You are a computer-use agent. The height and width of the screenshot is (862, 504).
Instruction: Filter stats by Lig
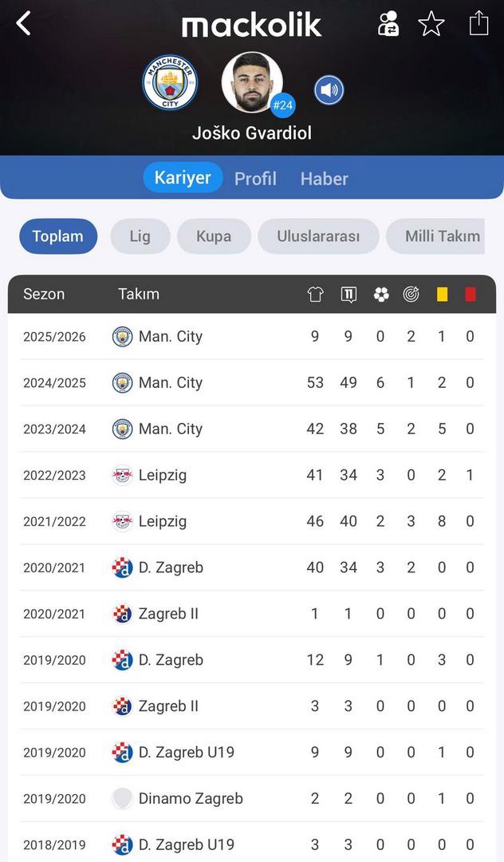pyautogui.click(x=140, y=236)
